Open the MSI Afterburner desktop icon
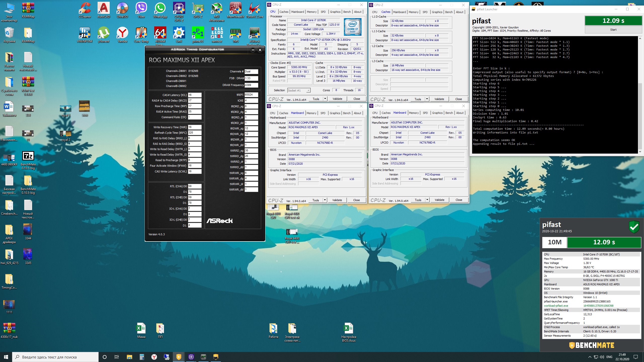 [217, 12]
